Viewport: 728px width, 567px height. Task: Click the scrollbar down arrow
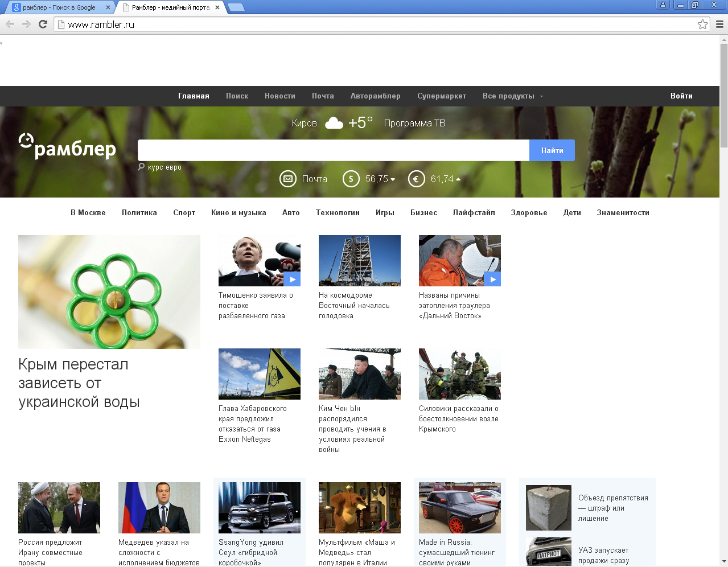pos(723,562)
